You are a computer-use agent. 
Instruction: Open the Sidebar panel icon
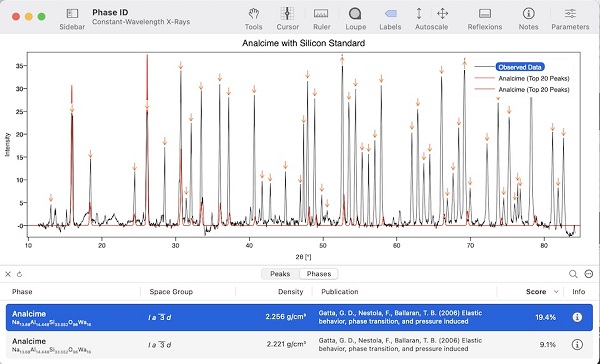click(x=72, y=14)
